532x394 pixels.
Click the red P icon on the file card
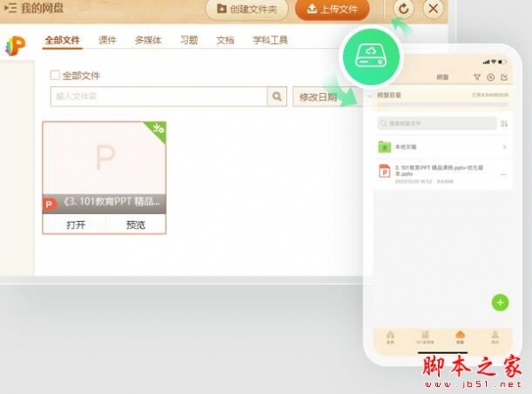49,204
